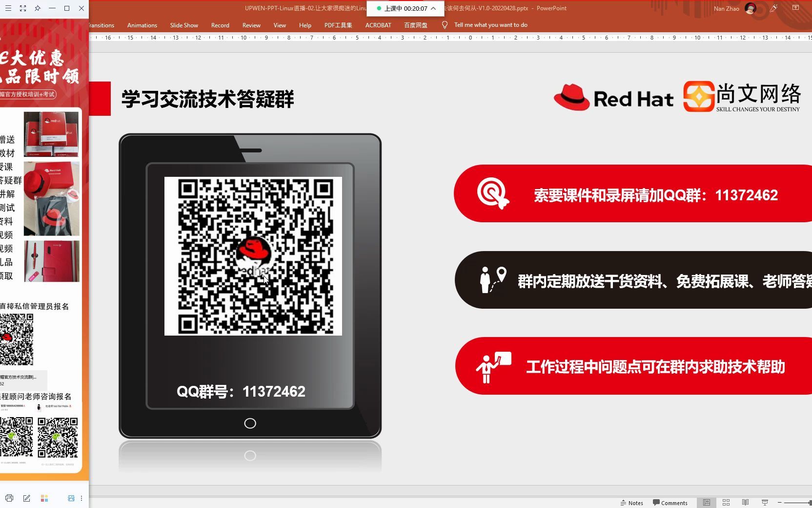Viewport: 812px width, 508px height.
Task: Open the colored grid app icon at bottom
Action: [44, 498]
